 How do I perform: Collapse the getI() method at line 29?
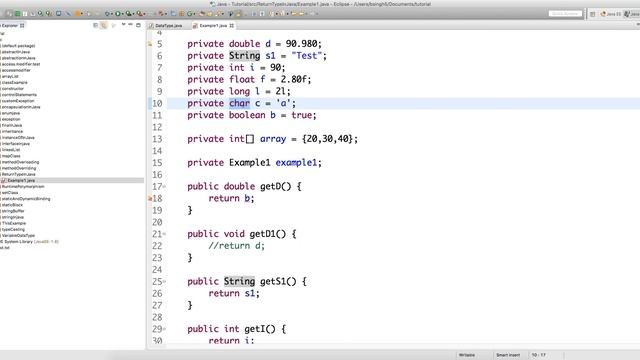point(164,329)
